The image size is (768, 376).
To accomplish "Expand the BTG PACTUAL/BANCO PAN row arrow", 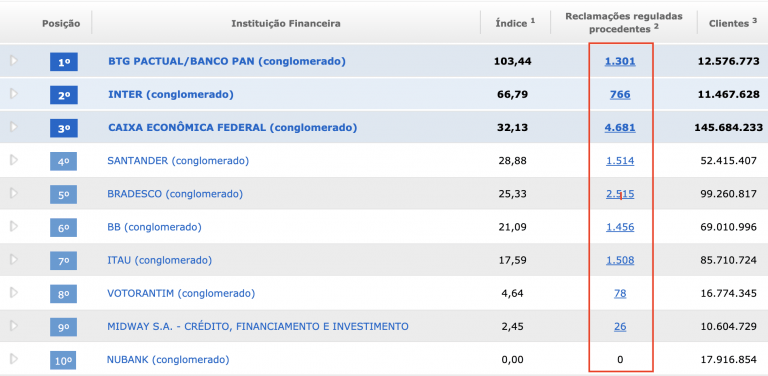I will coord(14,61).
